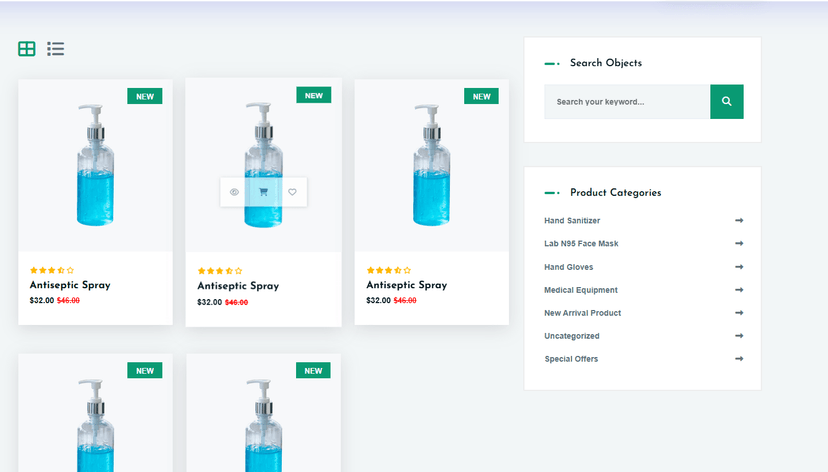Click arrow next to Hand Sanitizer
This screenshot has height=472, width=828.
pos(739,220)
